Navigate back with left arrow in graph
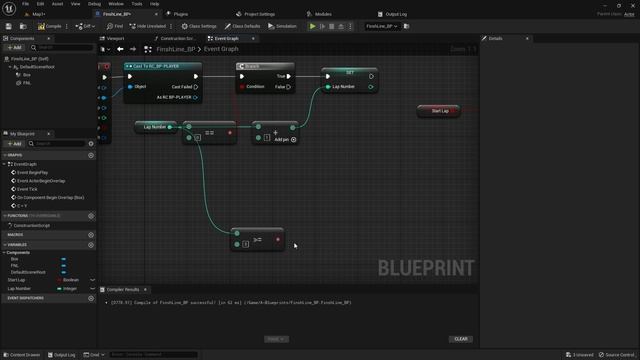 point(120,49)
